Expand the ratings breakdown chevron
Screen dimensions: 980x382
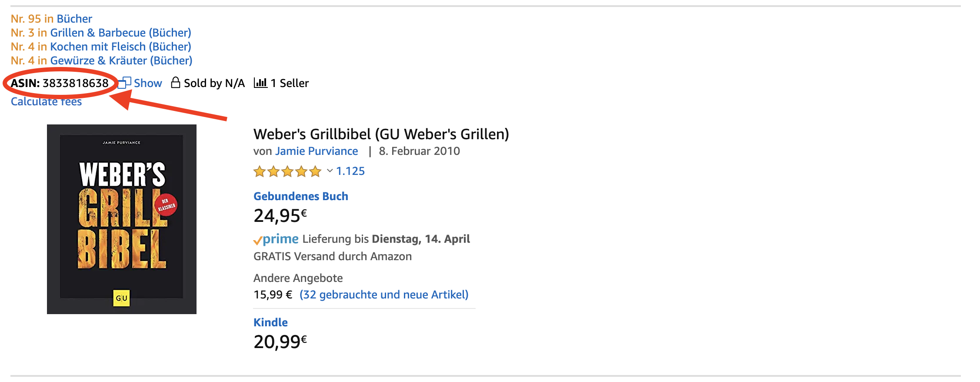tap(329, 171)
